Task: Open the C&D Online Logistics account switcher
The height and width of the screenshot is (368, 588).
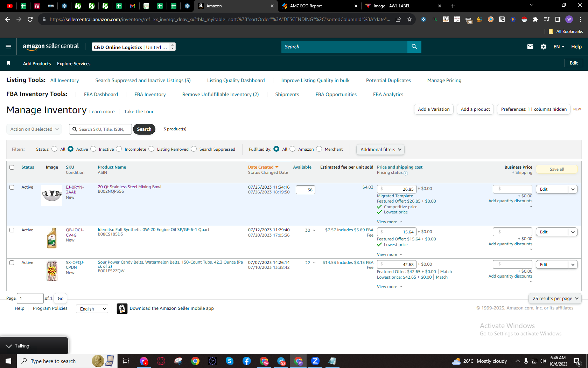Action: [x=134, y=47]
